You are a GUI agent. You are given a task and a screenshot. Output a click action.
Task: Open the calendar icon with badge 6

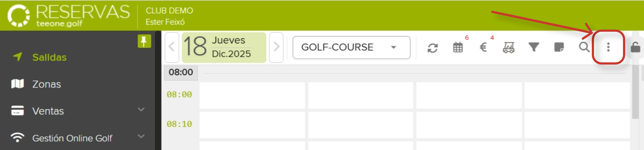(x=458, y=48)
